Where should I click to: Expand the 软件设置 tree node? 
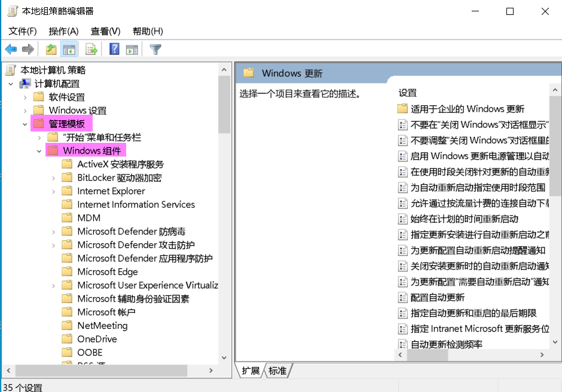coord(25,97)
